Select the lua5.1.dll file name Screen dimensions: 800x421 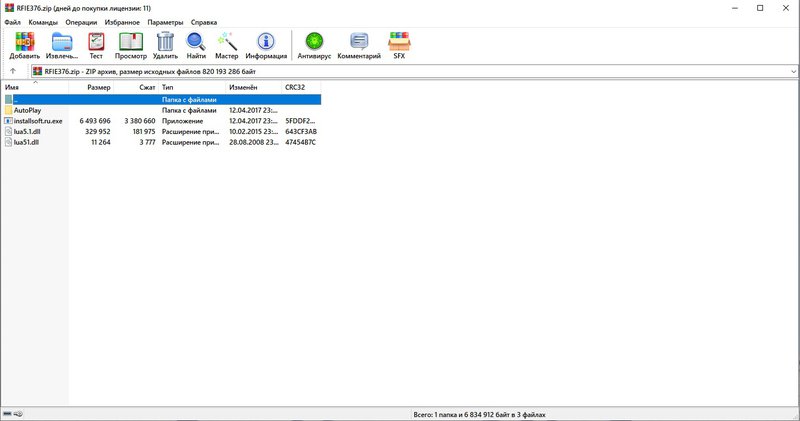pyautogui.click(x=27, y=132)
